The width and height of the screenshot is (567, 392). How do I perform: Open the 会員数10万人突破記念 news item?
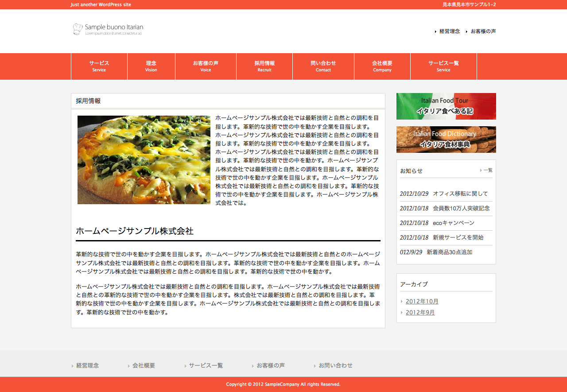(x=461, y=208)
